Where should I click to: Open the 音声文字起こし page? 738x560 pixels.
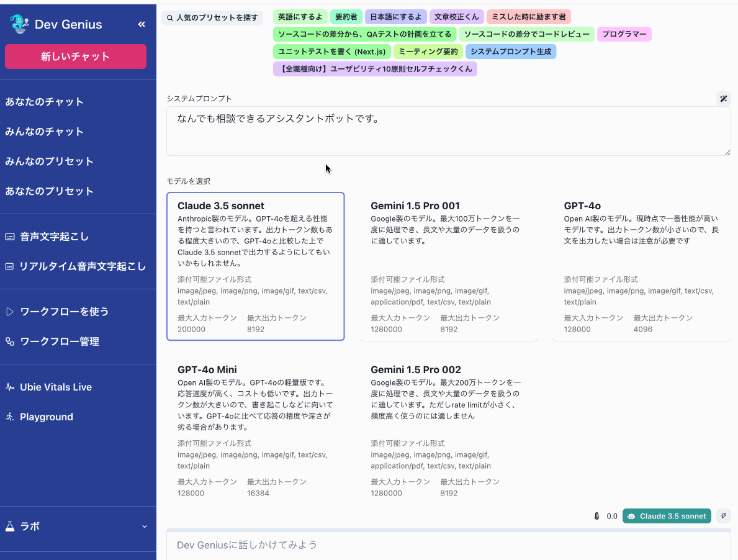54,237
